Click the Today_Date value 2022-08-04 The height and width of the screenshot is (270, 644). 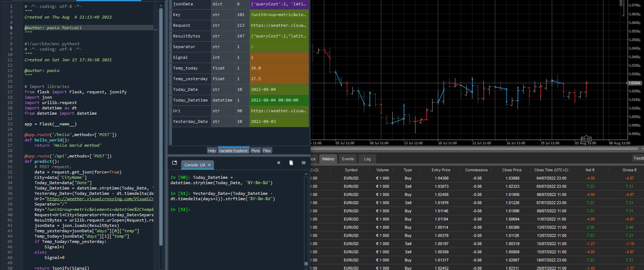coord(263,89)
